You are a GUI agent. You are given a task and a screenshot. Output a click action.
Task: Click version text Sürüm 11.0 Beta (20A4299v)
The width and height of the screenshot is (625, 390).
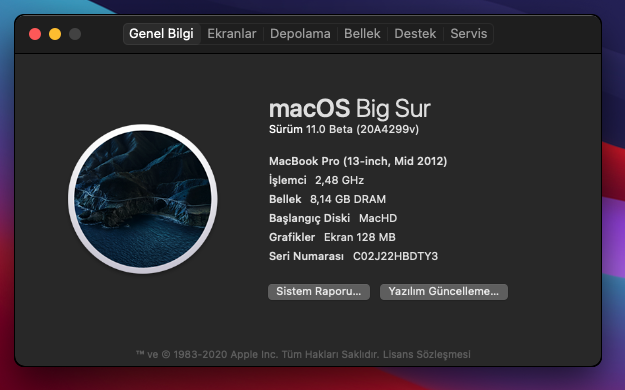tap(344, 129)
